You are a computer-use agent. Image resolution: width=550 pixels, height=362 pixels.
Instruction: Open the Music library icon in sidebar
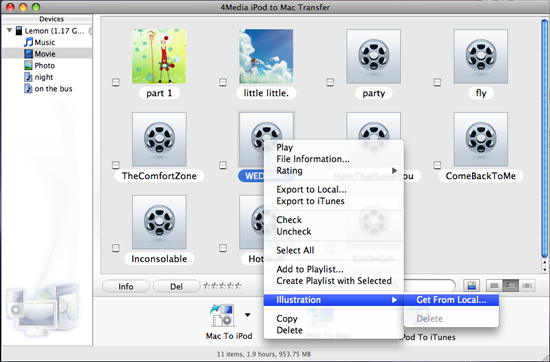(x=28, y=42)
